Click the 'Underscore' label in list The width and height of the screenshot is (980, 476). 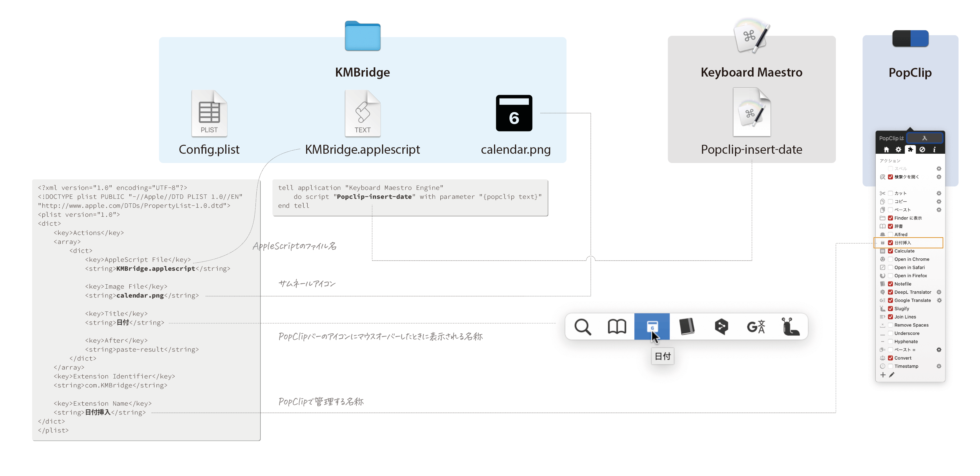[x=907, y=333]
